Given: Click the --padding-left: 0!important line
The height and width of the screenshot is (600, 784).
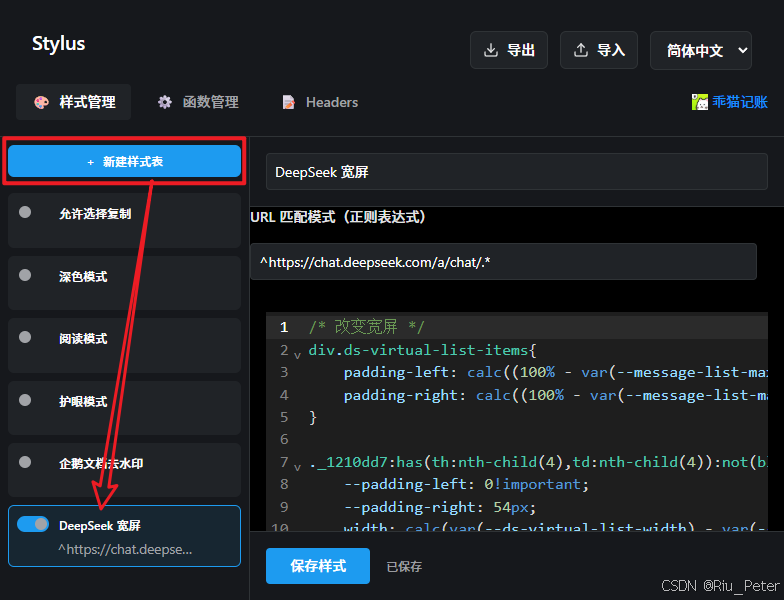Looking at the screenshot, I should (466, 484).
